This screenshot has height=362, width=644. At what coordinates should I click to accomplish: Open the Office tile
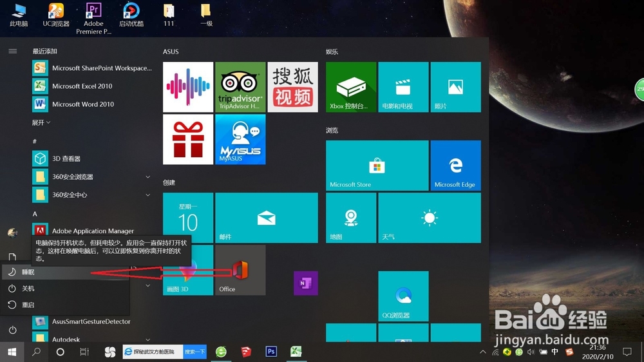pos(240,270)
